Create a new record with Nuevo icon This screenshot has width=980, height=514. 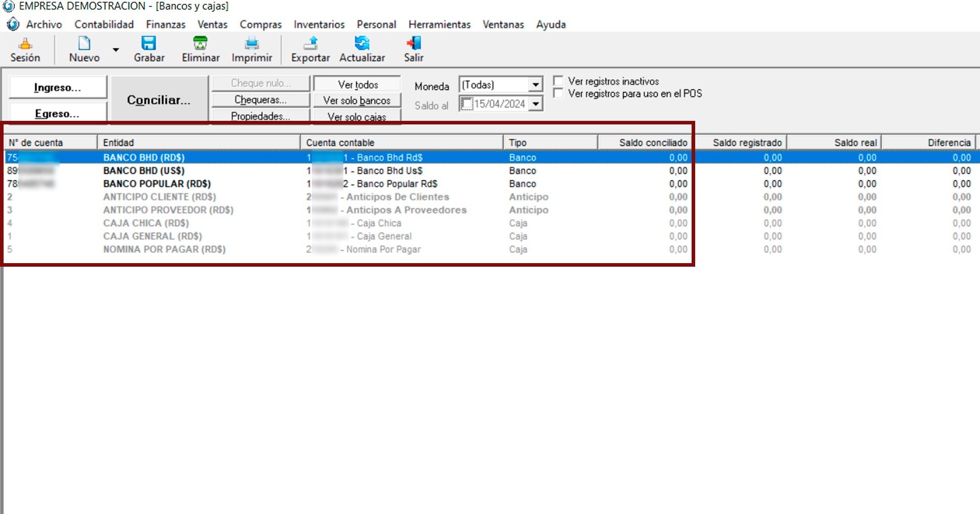coord(84,44)
